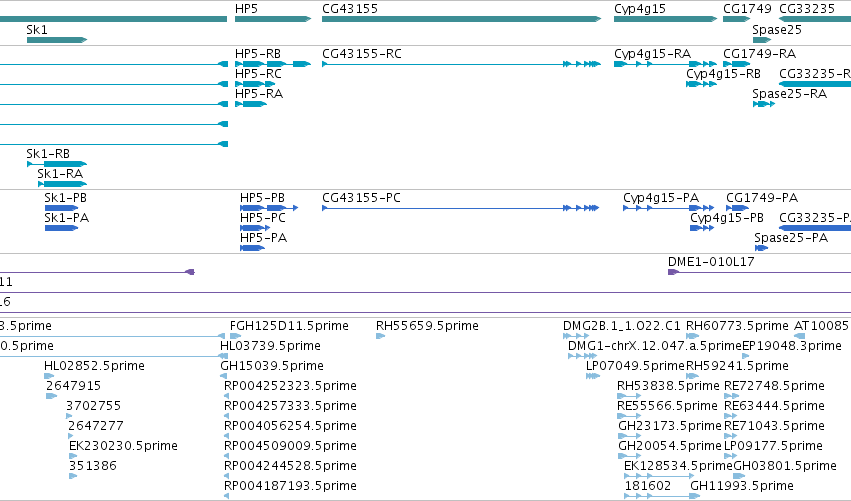Select the Spase25 gene bar
The image size is (851, 501).
[x=761, y=40]
